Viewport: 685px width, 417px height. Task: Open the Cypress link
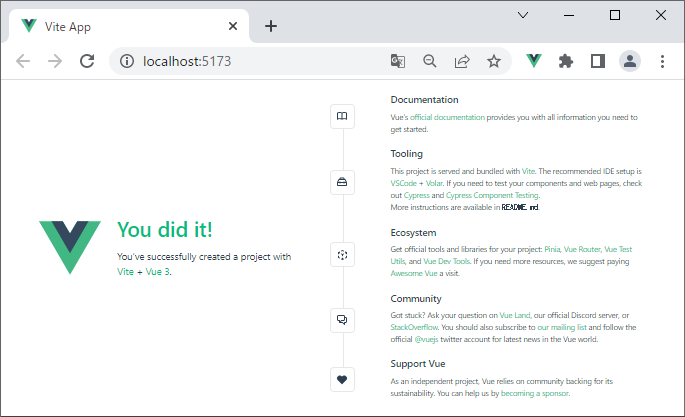pyautogui.click(x=416, y=195)
